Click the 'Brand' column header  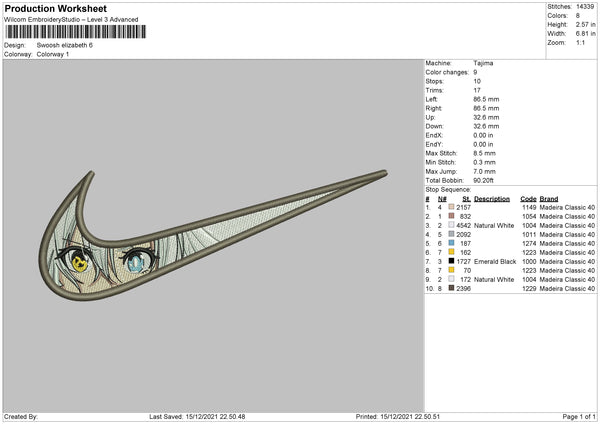click(549, 199)
